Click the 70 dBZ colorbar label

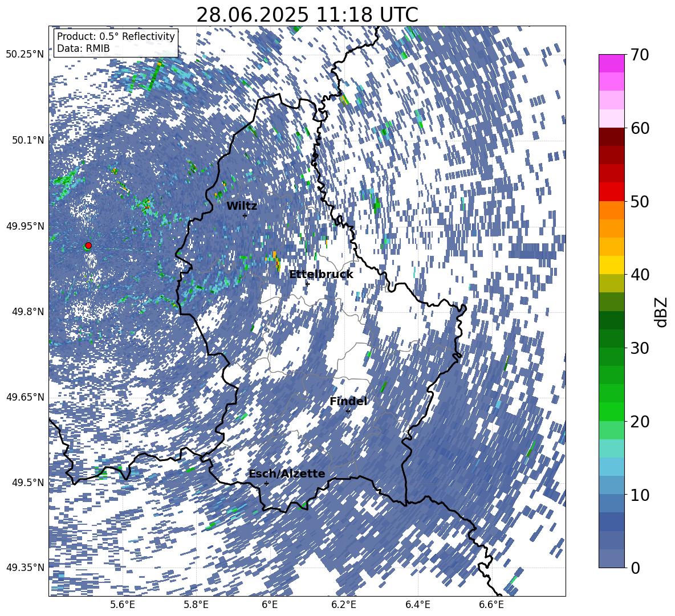(x=639, y=55)
